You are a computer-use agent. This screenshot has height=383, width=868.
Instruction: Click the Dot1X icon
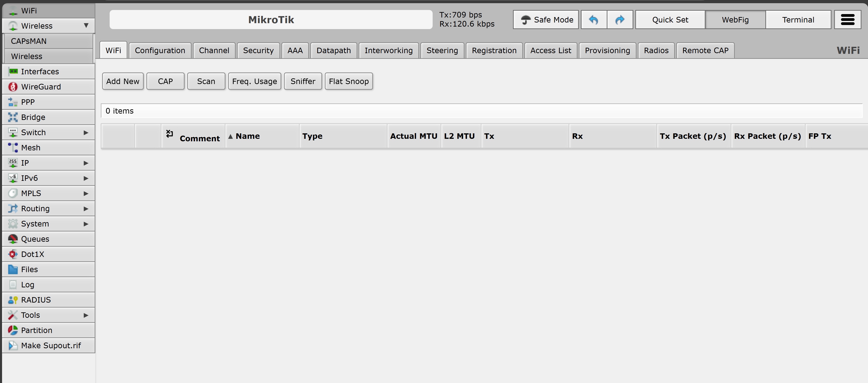13,254
